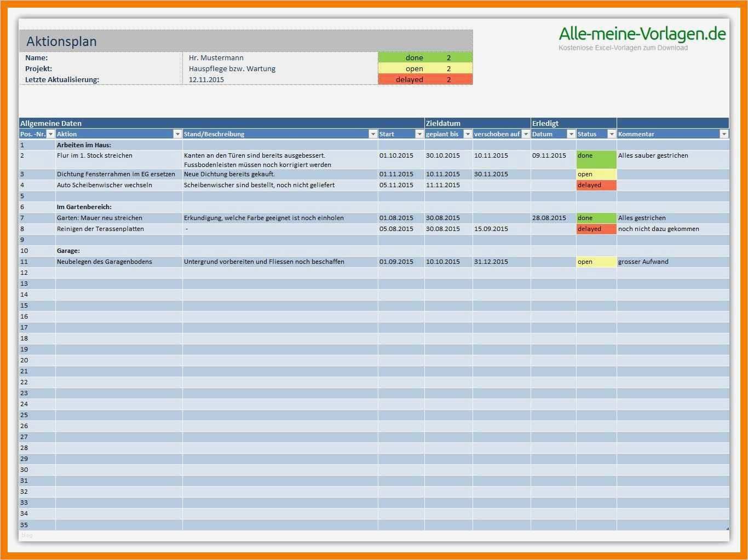Expand the Stand/Beschreibung filter dropdown

pyautogui.click(x=373, y=134)
